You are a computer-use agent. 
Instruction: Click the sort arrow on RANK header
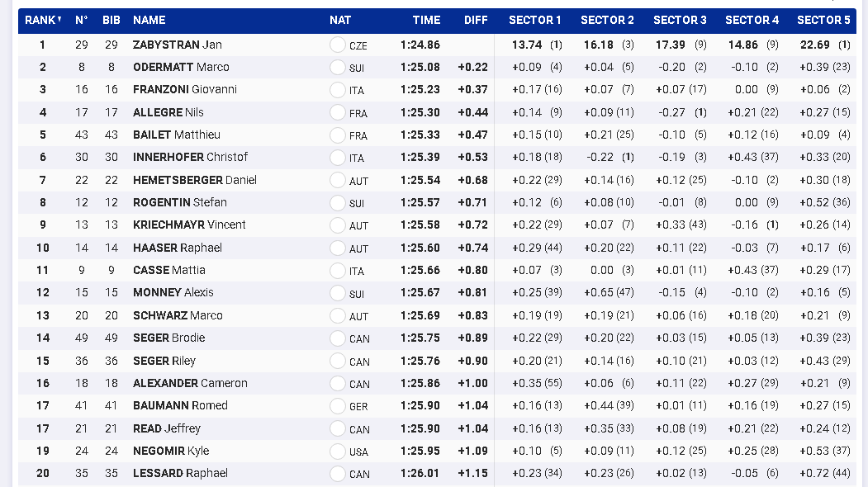click(59, 20)
